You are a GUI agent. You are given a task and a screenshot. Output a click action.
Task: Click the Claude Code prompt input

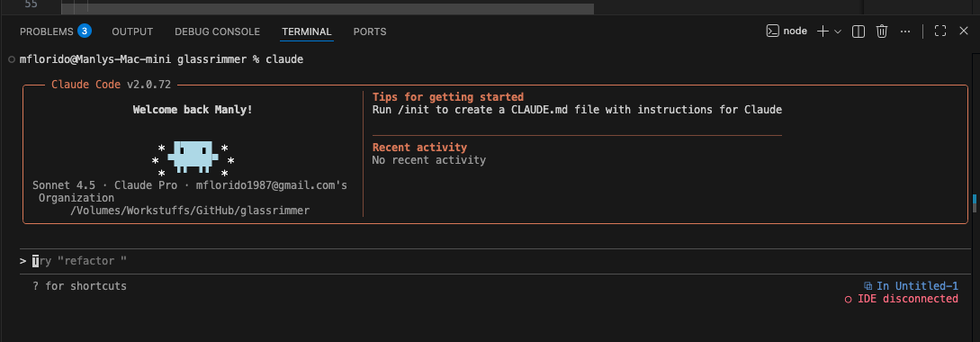coord(494,261)
